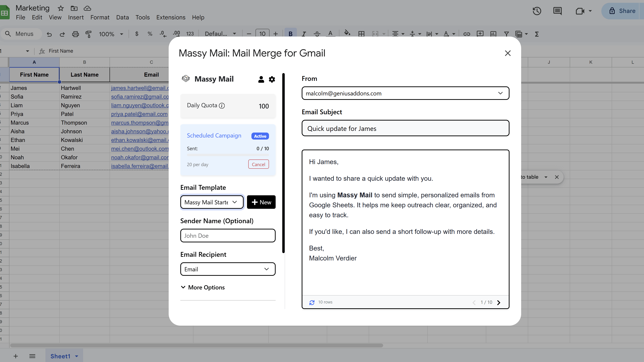The width and height of the screenshot is (644, 362).
Task: Open the text color picker
Action: [330, 34]
